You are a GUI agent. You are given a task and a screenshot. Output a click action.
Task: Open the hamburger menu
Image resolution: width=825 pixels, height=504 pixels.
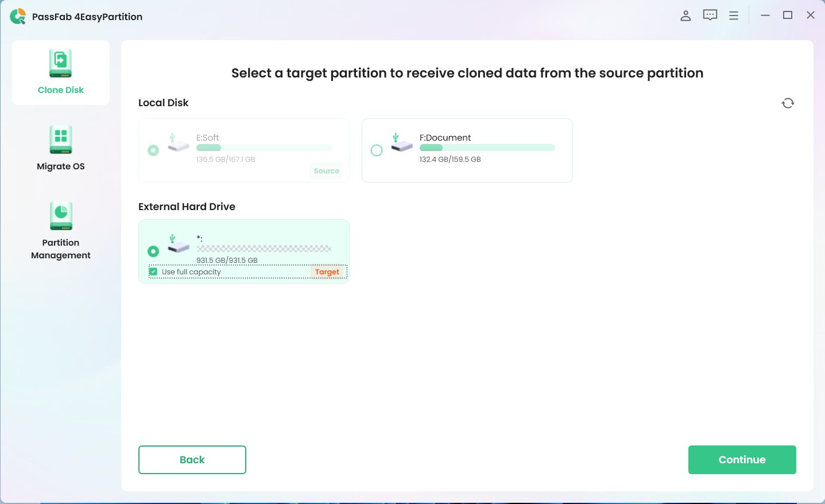[734, 15]
